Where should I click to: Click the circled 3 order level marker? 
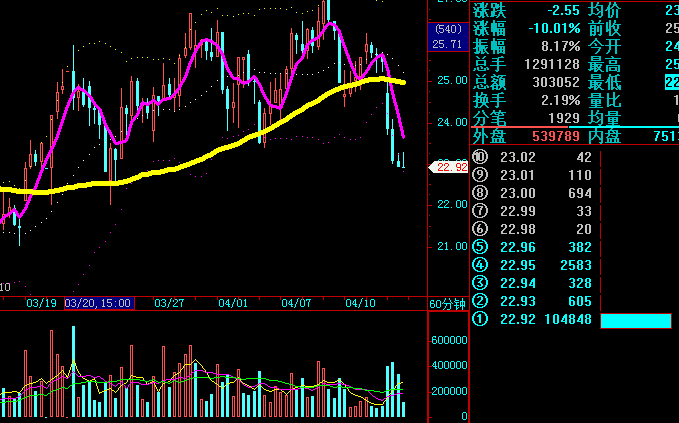[x=480, y=283]
